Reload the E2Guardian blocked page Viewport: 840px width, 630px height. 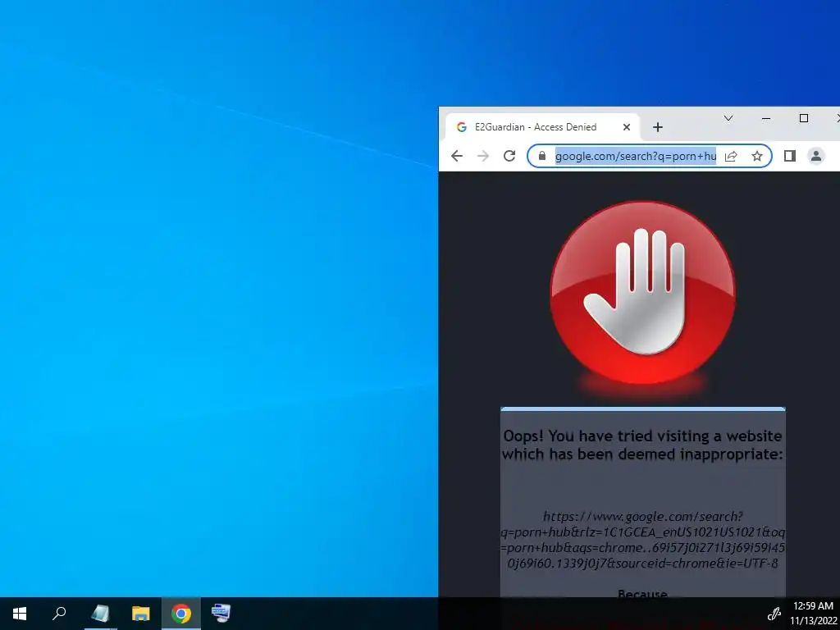click(x=509, y=156)
